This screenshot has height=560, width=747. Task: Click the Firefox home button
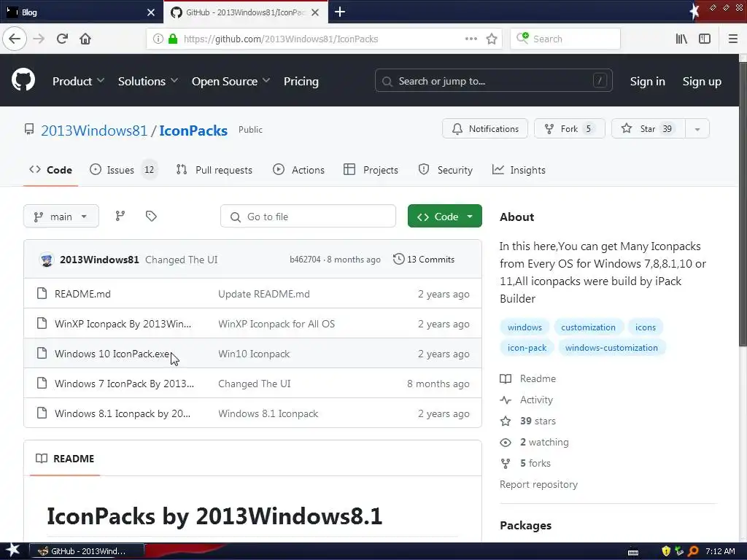click(x=85, y=39)
